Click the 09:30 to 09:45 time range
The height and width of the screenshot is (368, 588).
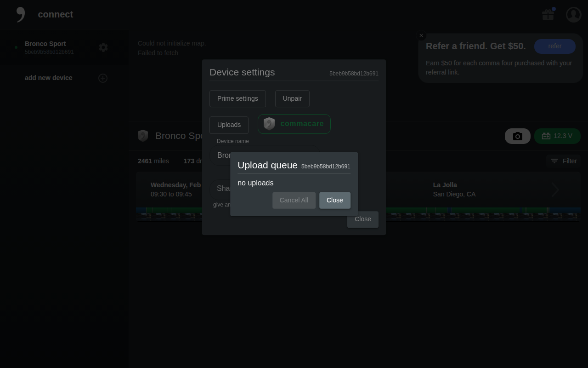point(171,194)
